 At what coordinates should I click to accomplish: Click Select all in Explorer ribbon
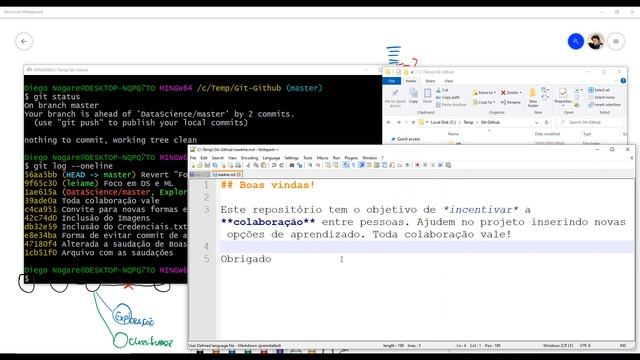coord(599,90)
